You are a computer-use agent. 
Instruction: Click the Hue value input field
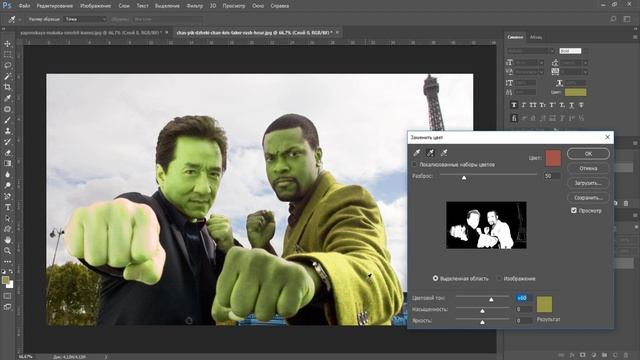(x=524, y=298)
